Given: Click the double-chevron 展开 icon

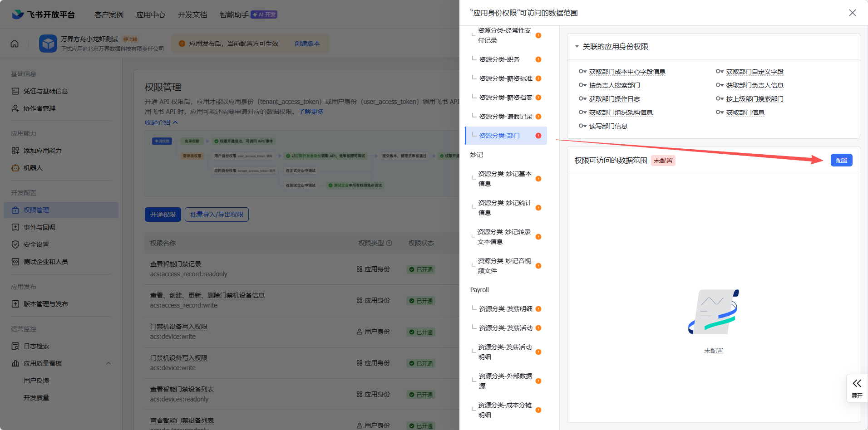Looking at the screenshot, I should coord(857,384).
